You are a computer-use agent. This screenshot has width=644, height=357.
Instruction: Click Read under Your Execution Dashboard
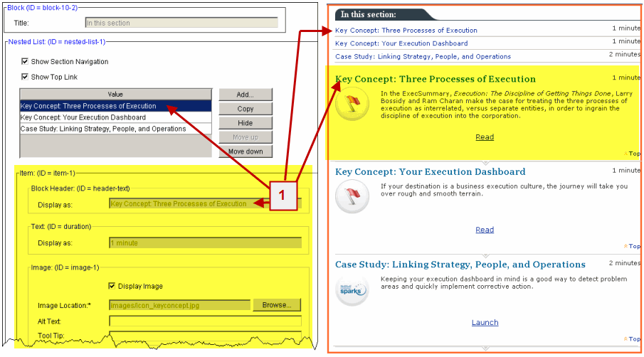point(485,230)
